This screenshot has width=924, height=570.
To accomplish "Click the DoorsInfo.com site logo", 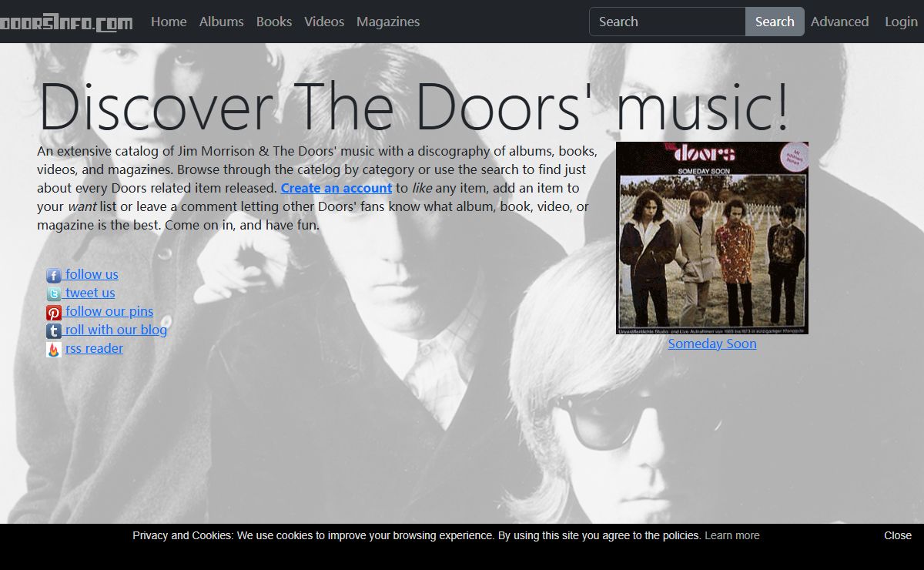I will (x=66, y=22).
